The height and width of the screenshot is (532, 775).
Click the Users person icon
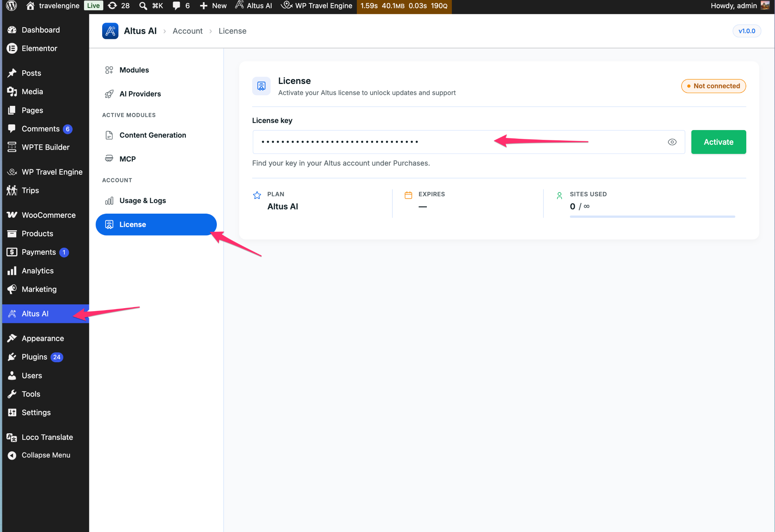point(12,375)
